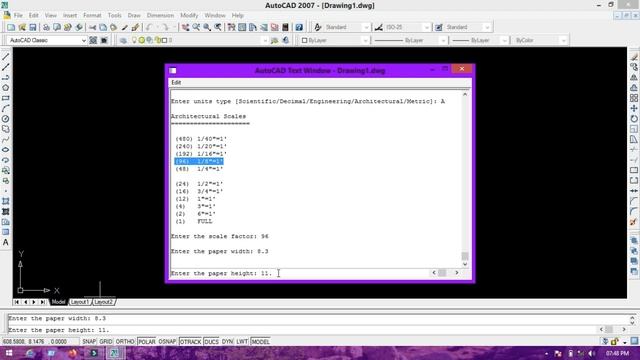Open the File menu
This screenshot has width=640, height=360.
coord(18,16)
